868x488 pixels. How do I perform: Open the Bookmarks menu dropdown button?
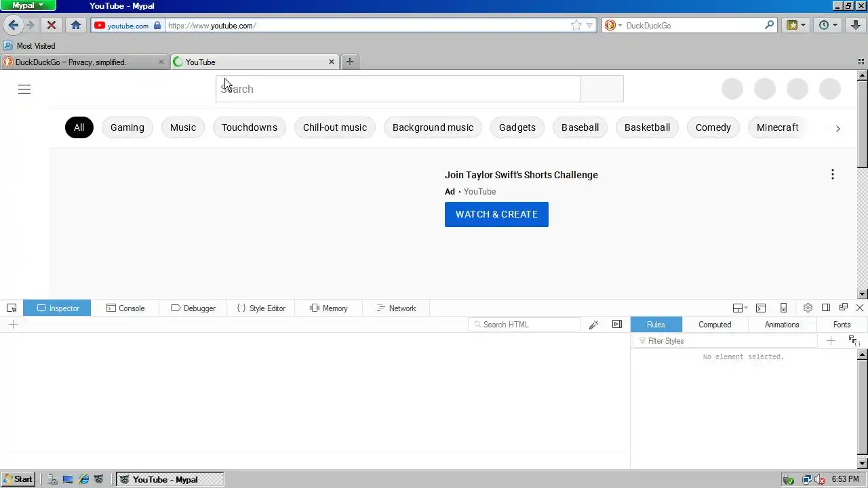795,25
